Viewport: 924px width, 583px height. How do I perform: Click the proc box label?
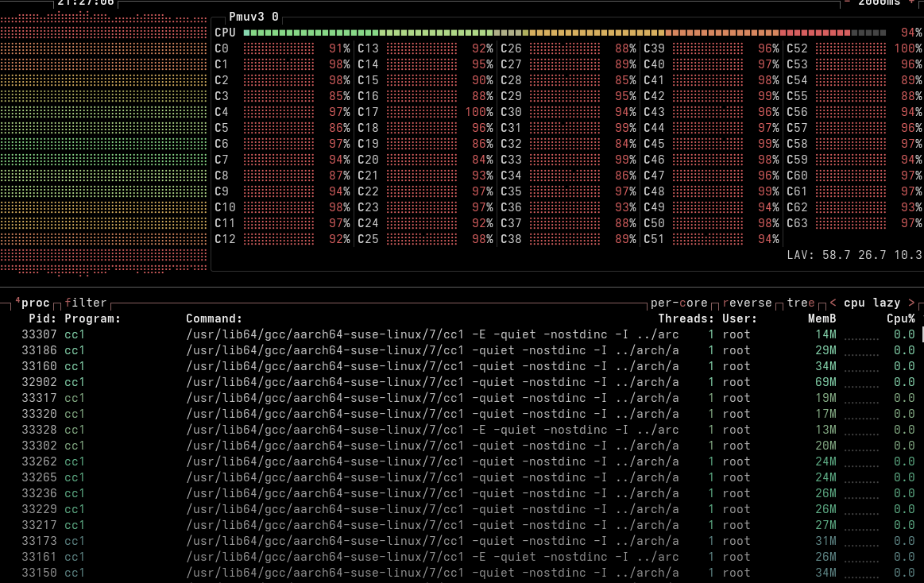coord(35,303)
